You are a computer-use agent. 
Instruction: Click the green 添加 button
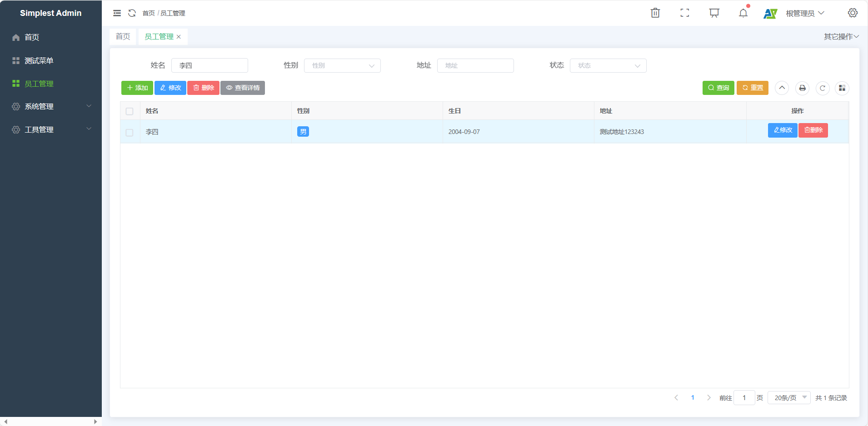coord(137,88)
